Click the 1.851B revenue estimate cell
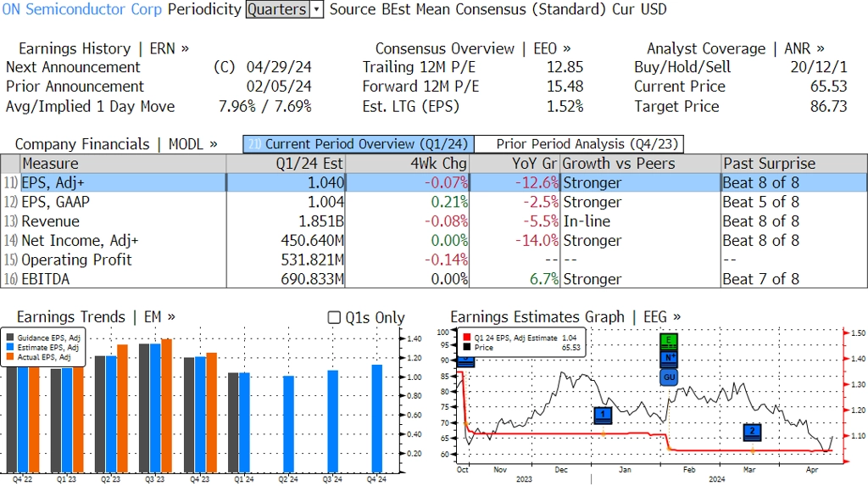Screen dimensions: 868x486 pyautogui.click(x=321, y=221)
